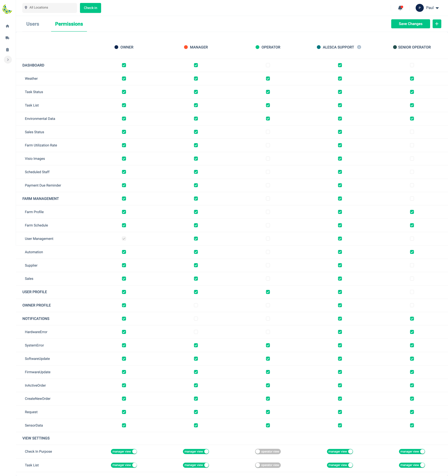This screenshot has height=476, width=448.
Task: Select the Permissions tab
Action: [x=69, y=24]
